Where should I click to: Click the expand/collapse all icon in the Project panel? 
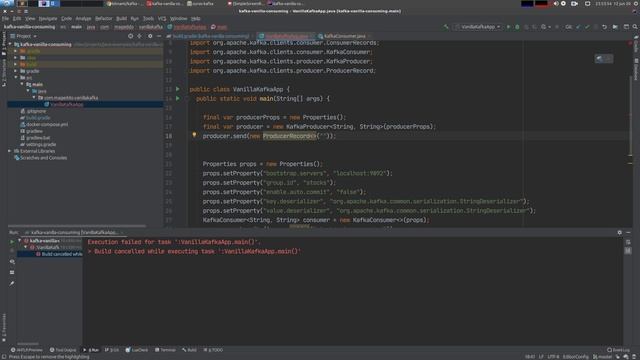(140, 36)
